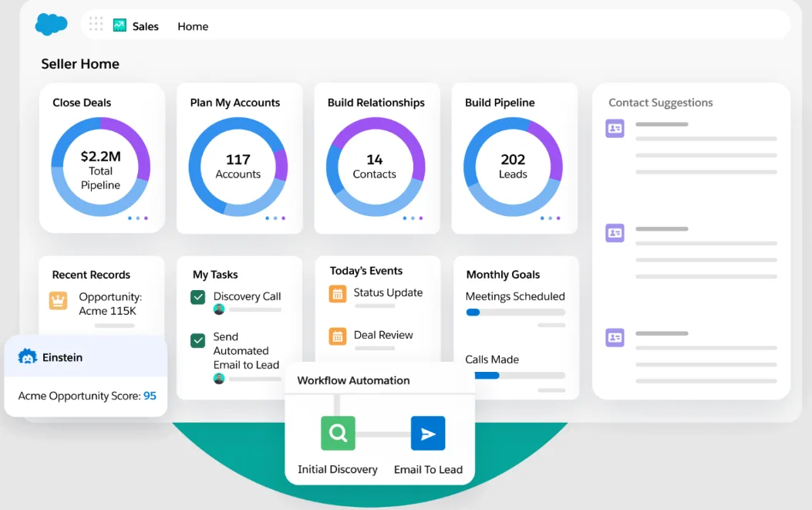This screenshot has height=510, width=812.
Task: Click the Salesforce cloud logo
Action: click(50, 24)
